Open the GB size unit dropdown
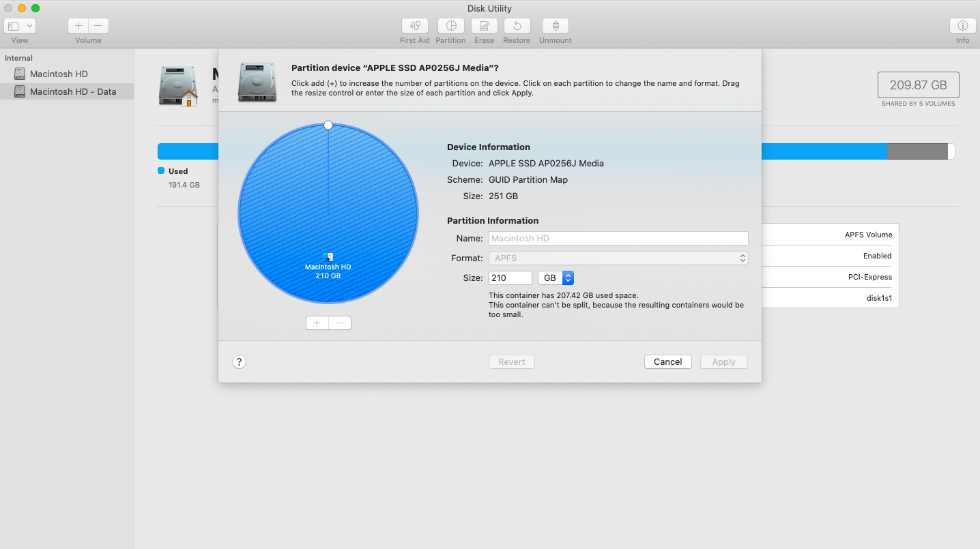980x549 pixels. pos(556,278)
